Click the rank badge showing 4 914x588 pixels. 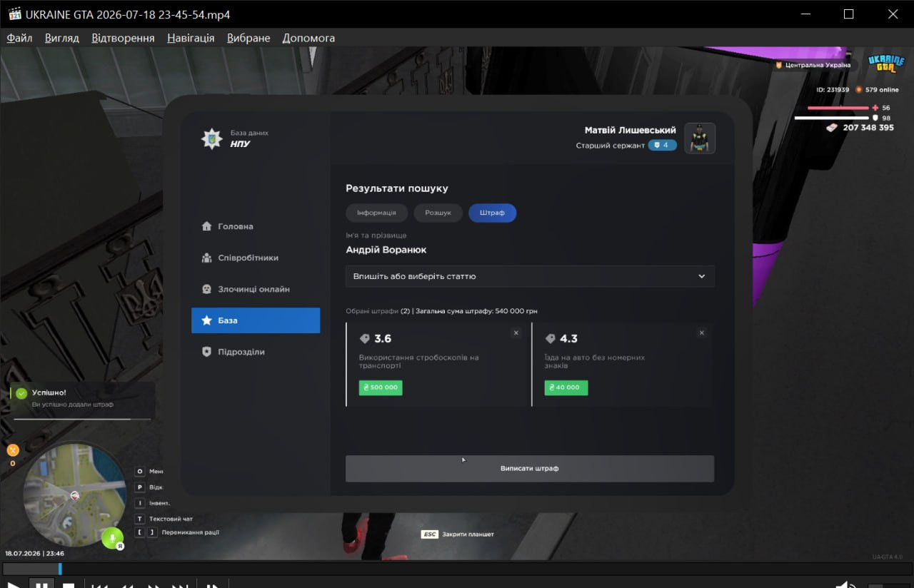point(662,145)
